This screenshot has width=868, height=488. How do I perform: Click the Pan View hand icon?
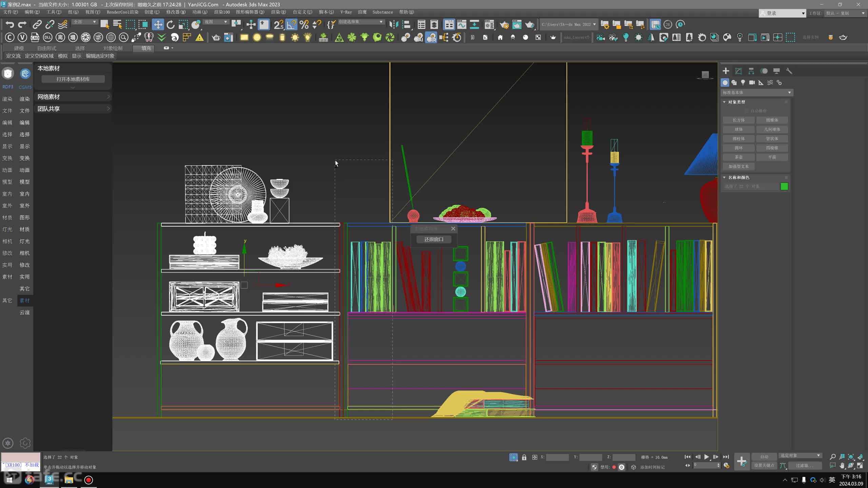(x=842, y=466)
